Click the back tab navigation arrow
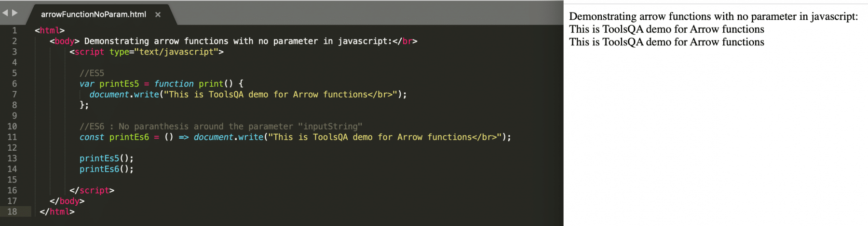868x226 pixels. coord(5,13)
